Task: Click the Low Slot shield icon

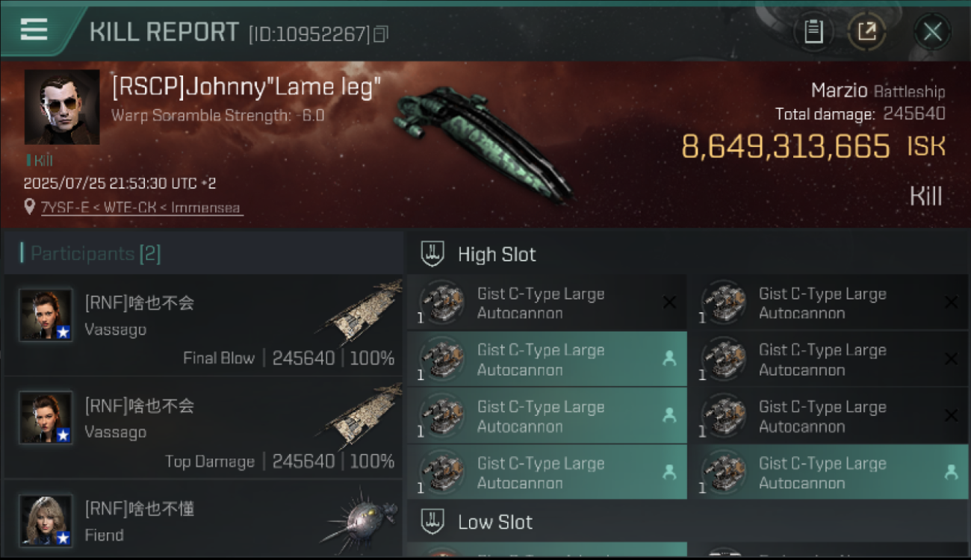Action: pos(432,521)
